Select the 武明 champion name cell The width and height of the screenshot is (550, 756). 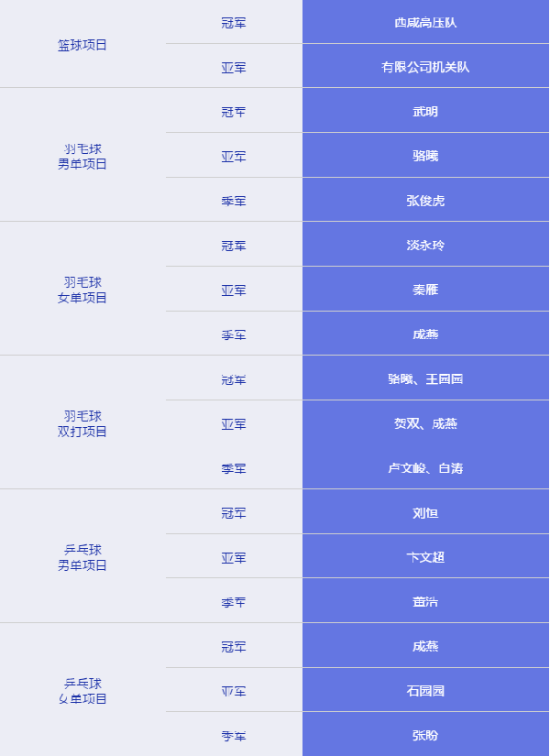point(425,110)
